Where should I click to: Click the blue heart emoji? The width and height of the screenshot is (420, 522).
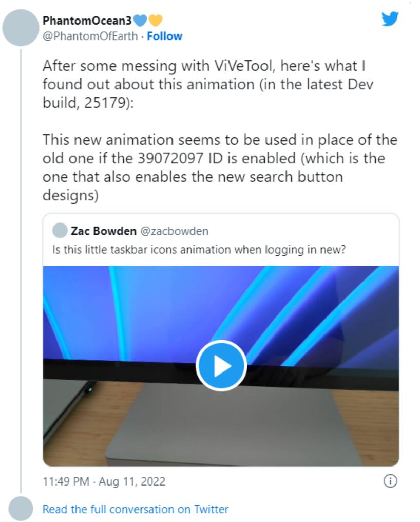coord(140,21)
